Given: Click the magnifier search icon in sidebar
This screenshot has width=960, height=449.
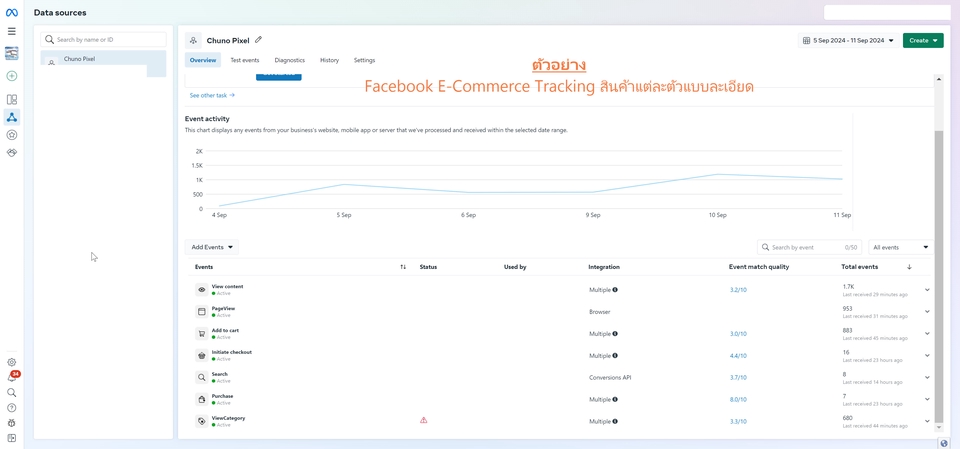Looking at the screenshot, I should click(x=12, y=393).
